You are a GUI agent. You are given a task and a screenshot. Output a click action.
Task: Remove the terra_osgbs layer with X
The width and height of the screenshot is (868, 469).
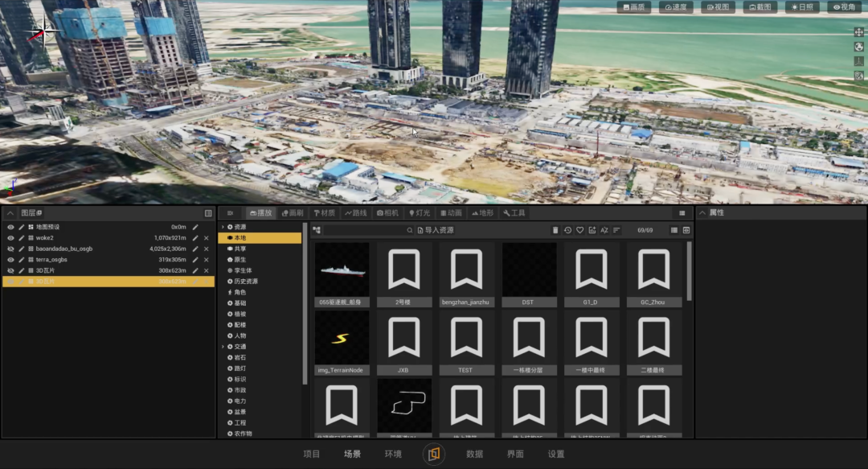206,260
